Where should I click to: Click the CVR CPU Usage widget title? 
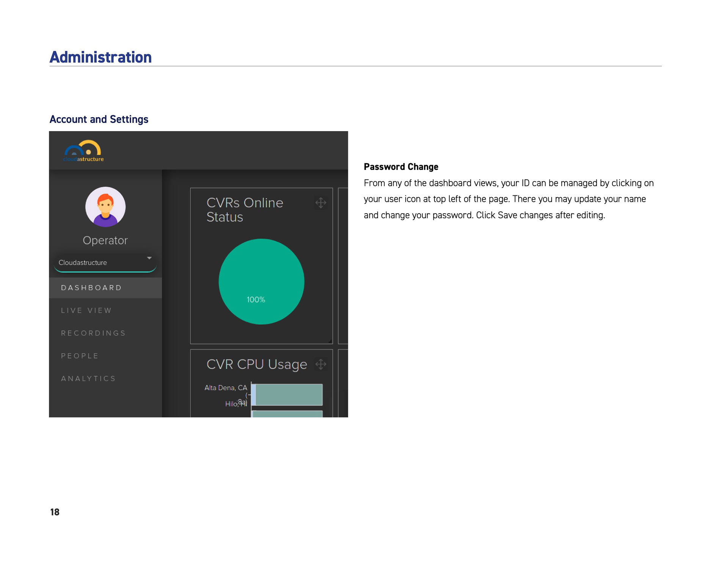(x=257, y=364)
